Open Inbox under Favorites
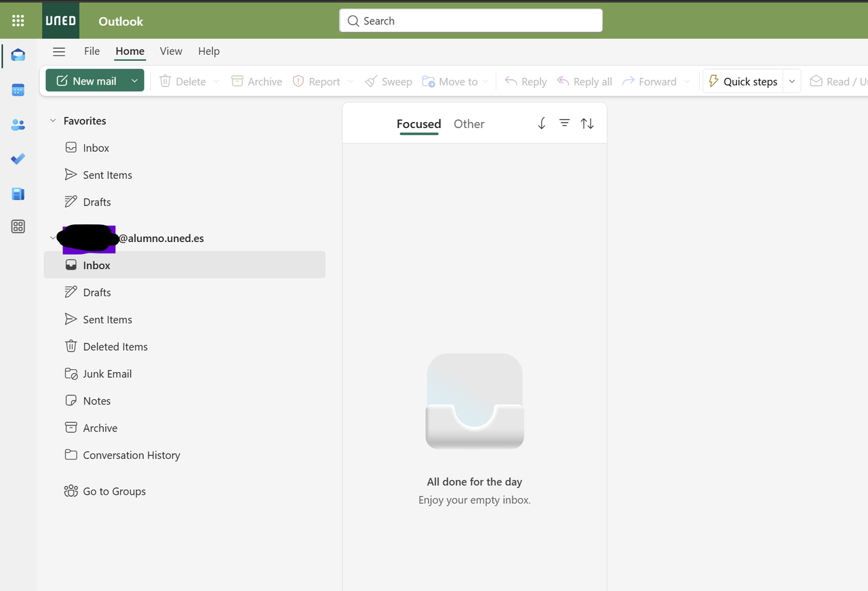The image size is (868, 591). pyautogui.click(x=184, y=148)
